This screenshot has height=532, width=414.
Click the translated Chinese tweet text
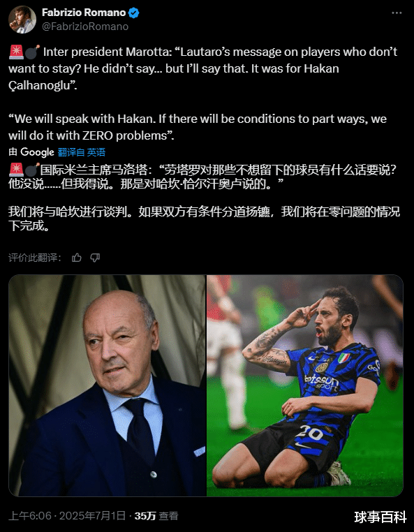tap(204, 197)
